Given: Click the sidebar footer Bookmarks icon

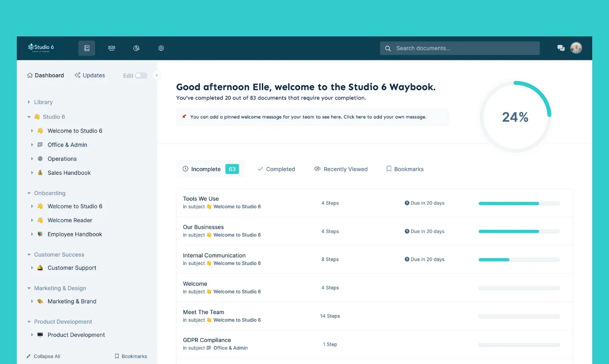Looking at the screenshot, I should click(117, 356).
